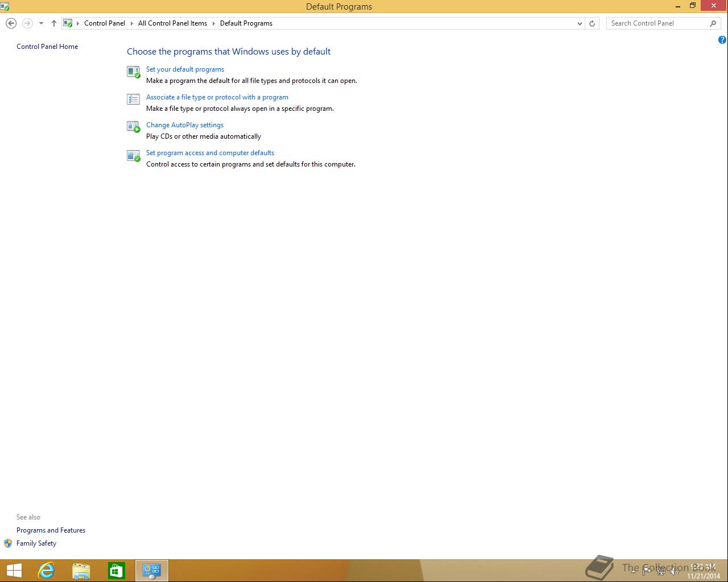Expand the recent pages dropdown near back button
Image resolution: width=728 pixels, height=582 pixels.
[41, 23]
